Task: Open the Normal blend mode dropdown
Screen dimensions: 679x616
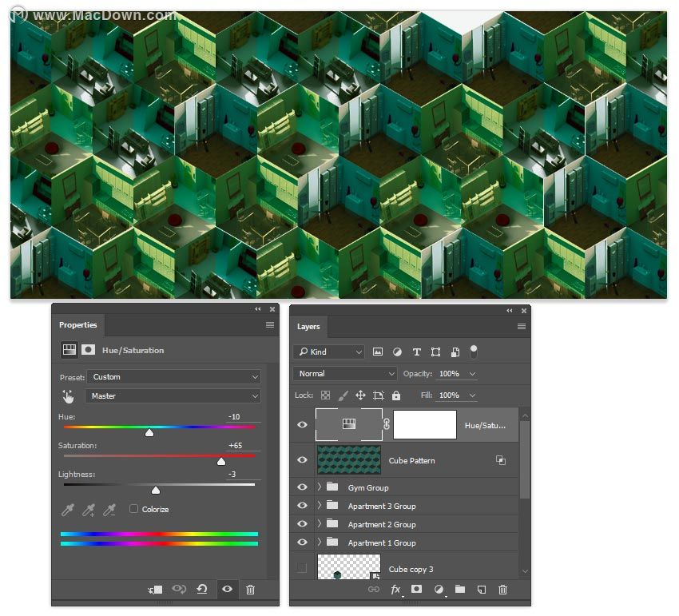Action: click(x=345, y=373)
